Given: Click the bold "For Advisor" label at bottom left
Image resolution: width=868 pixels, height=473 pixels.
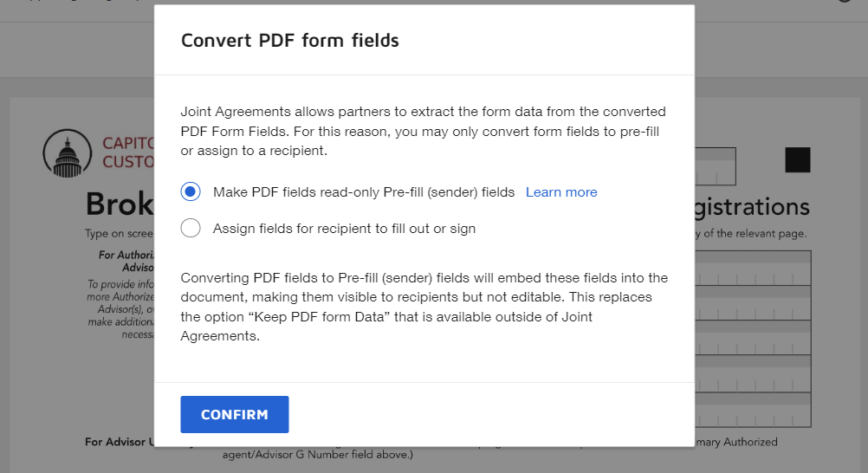Looking at the screenshot, I should (120, 442).
